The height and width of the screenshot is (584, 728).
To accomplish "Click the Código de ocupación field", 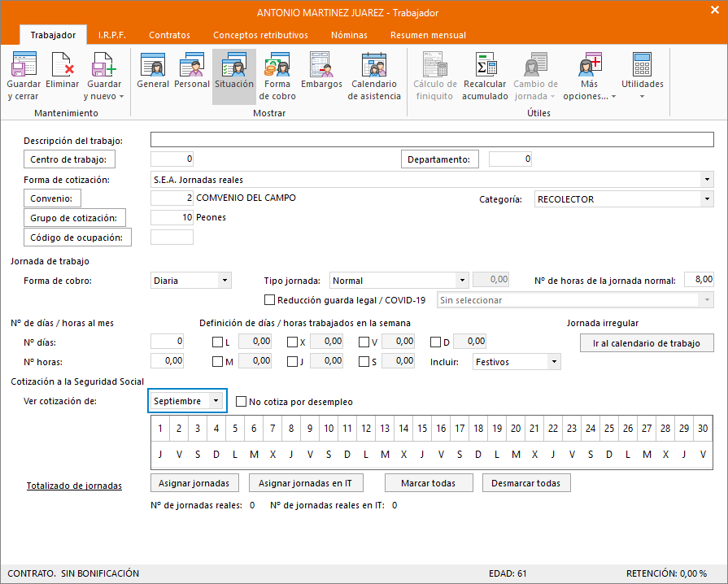I will pyautogui.click(x=172, y=237).
